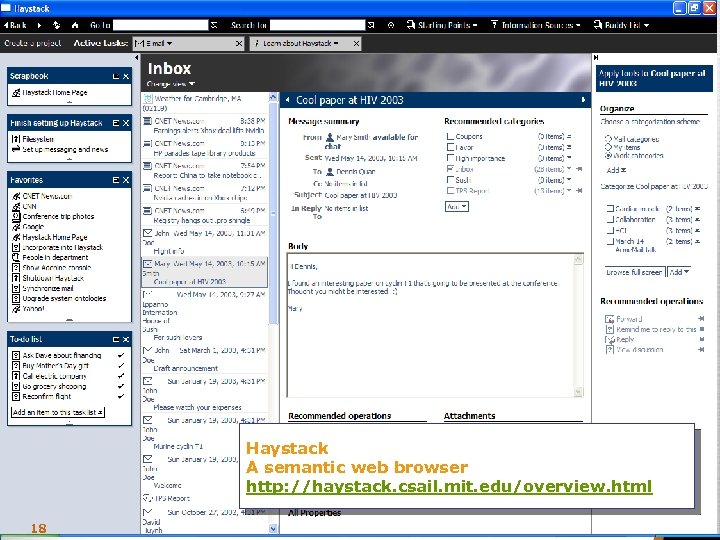
Task: Click the message list scroll down arrow
Action: [273, 529]
